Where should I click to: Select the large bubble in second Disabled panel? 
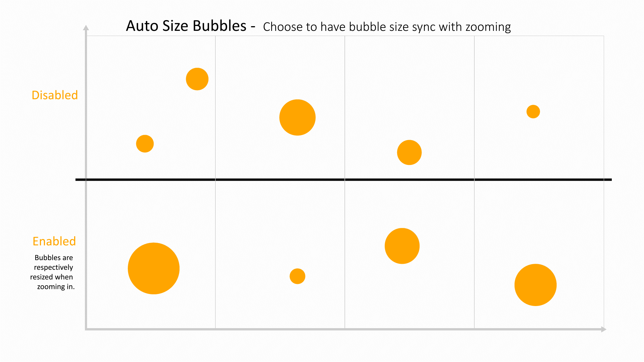[x=298, y=117]
